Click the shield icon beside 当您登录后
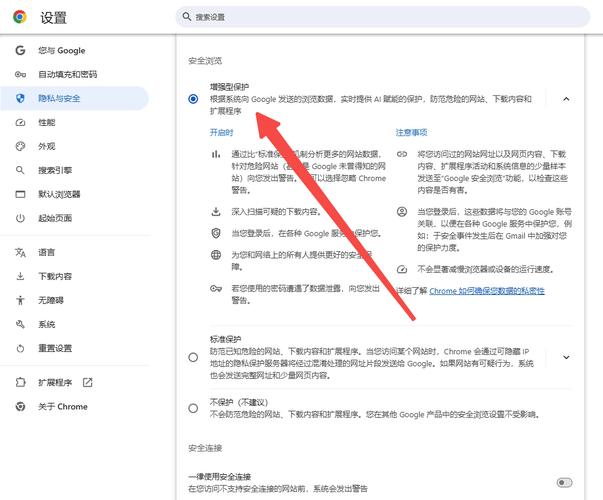Viewport: 603px width, 500px height. coord(216,233)
